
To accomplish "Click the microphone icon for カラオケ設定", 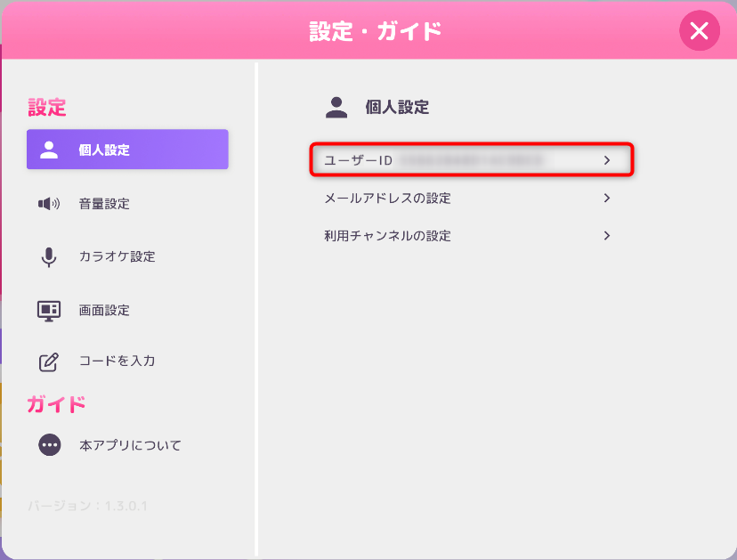I will (49, 257).
